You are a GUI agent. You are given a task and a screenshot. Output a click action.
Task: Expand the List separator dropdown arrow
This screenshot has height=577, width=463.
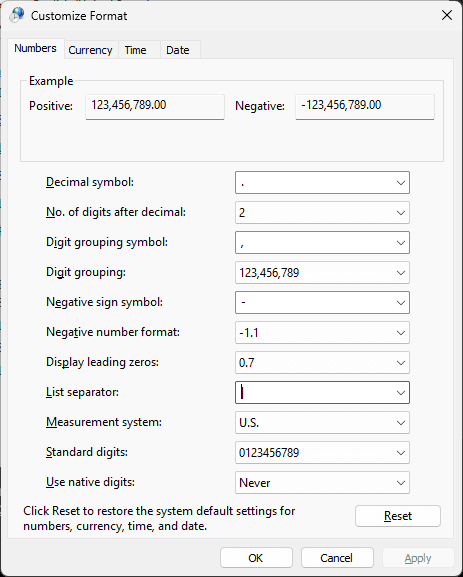pos(401,393)
